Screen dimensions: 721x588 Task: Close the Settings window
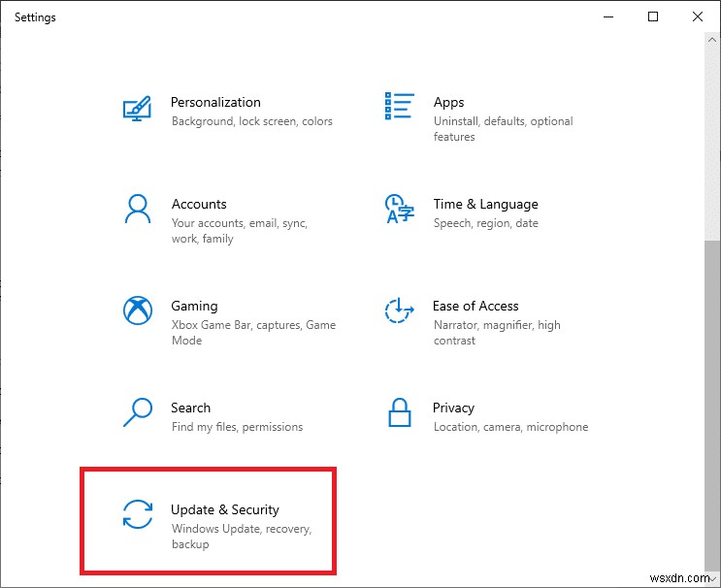697,17
